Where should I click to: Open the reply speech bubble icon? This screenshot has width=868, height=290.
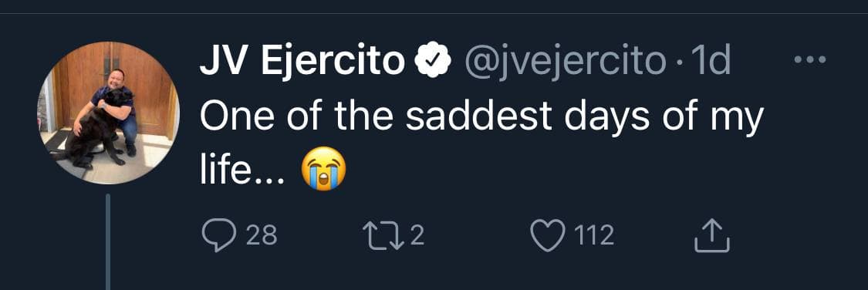(x=219, y=236)
